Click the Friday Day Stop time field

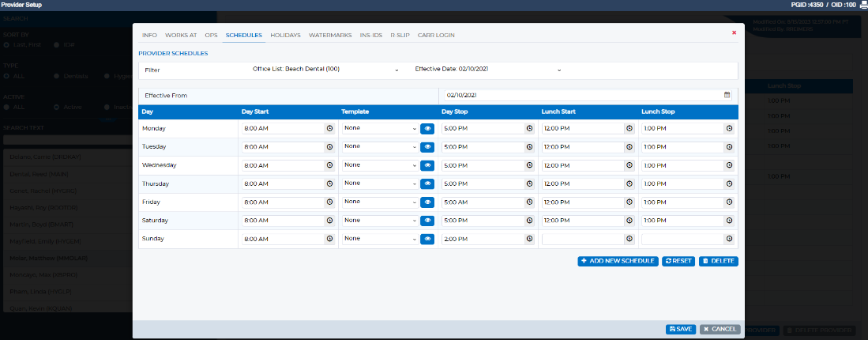(x=483, y=202)
